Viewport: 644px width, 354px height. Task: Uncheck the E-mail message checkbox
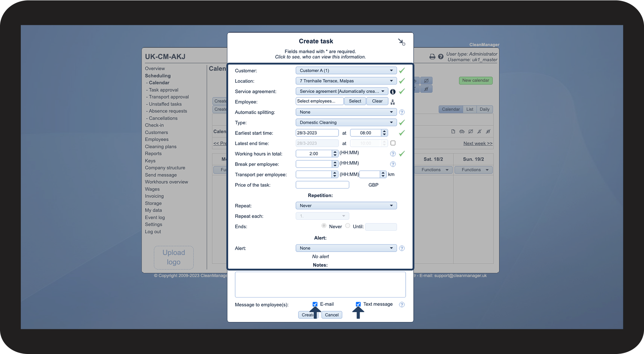[x=315, y=304]
